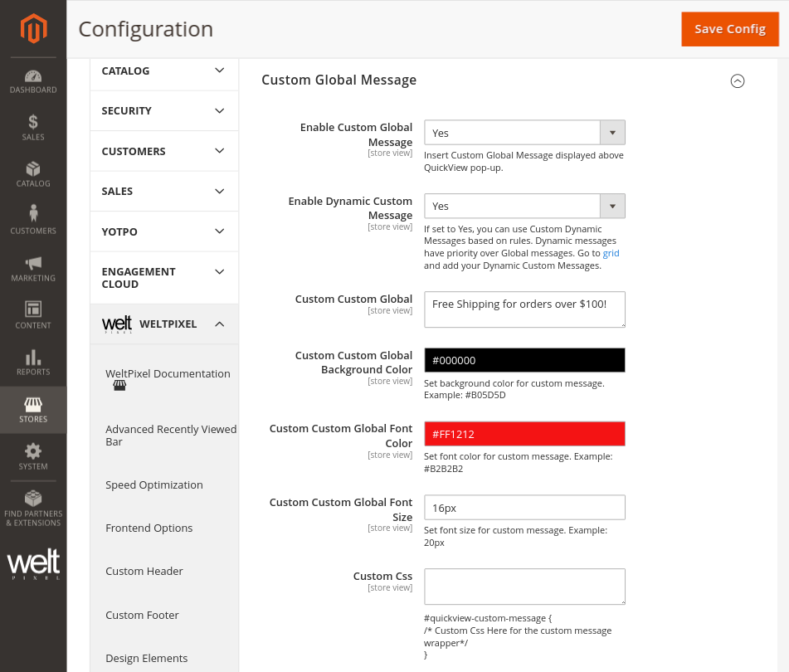This screenshot has height=672, width=789.
Task: Select Speed Optimization menu item
Action: [154, 485]
